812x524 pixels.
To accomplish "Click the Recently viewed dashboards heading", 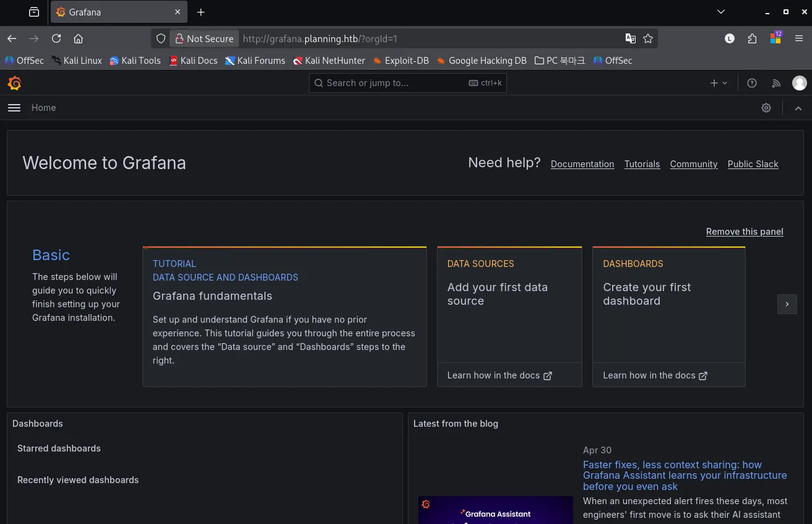I will (x=78, y=480).
